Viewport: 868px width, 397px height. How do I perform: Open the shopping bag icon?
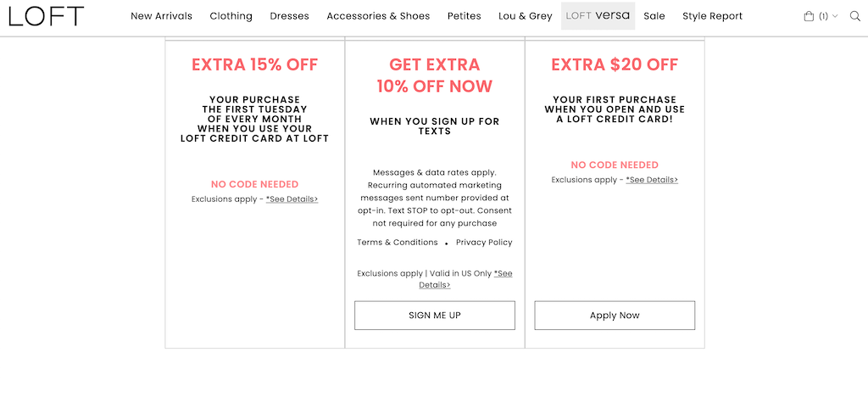point(809,16)
